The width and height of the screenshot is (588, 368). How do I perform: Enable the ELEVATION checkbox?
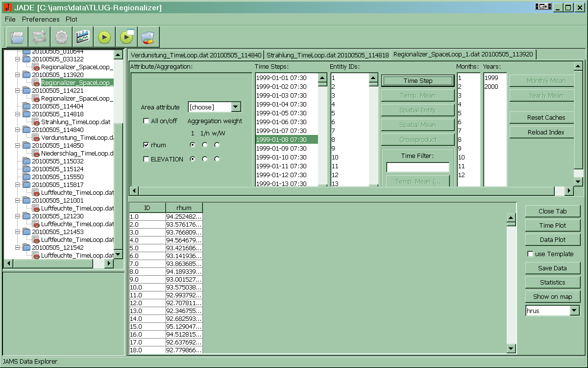146,159
